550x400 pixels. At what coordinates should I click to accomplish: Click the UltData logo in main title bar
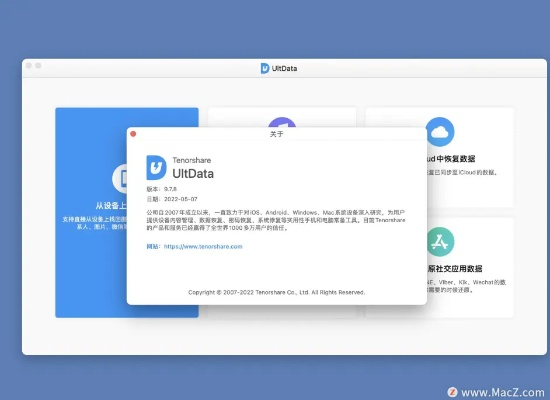click(265, 68)
